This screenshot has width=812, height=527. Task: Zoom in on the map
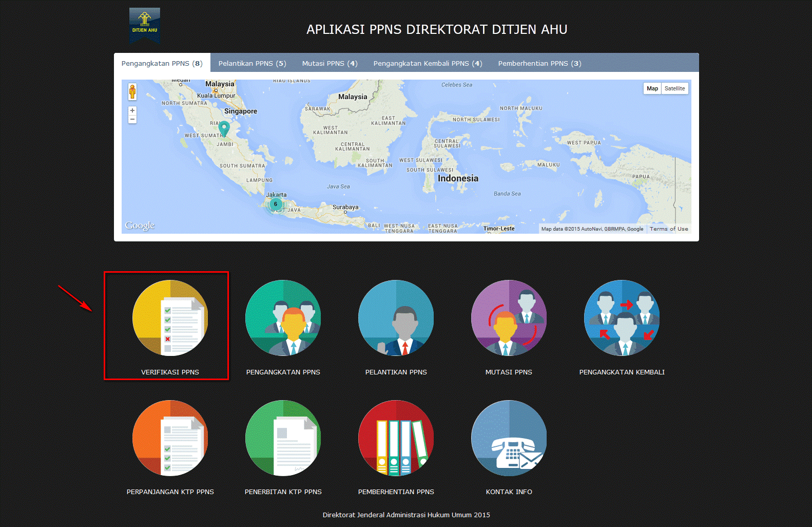[x=132, y=110]
